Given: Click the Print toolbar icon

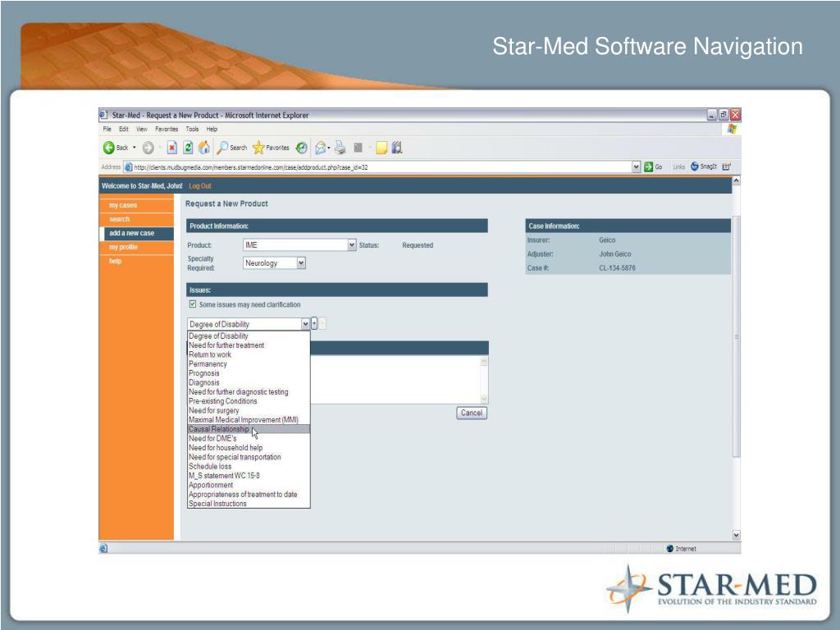Looking at the screenshot, I should [339, 148].
